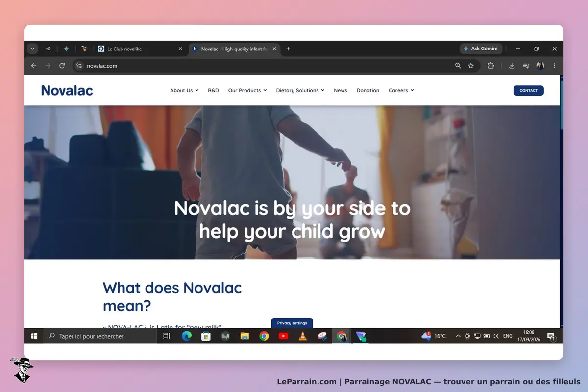
Task: Expand the Our Products dropdown
Action: point(247,90)
